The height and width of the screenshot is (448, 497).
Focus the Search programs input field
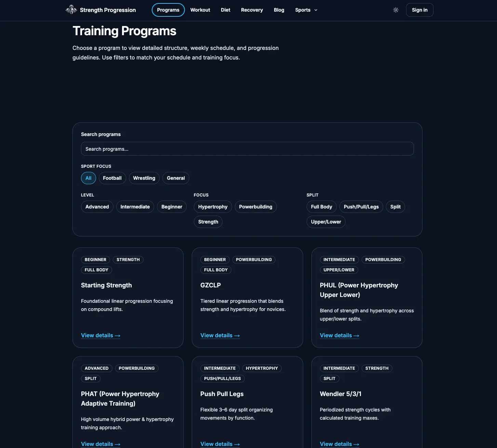click(247, 149)
